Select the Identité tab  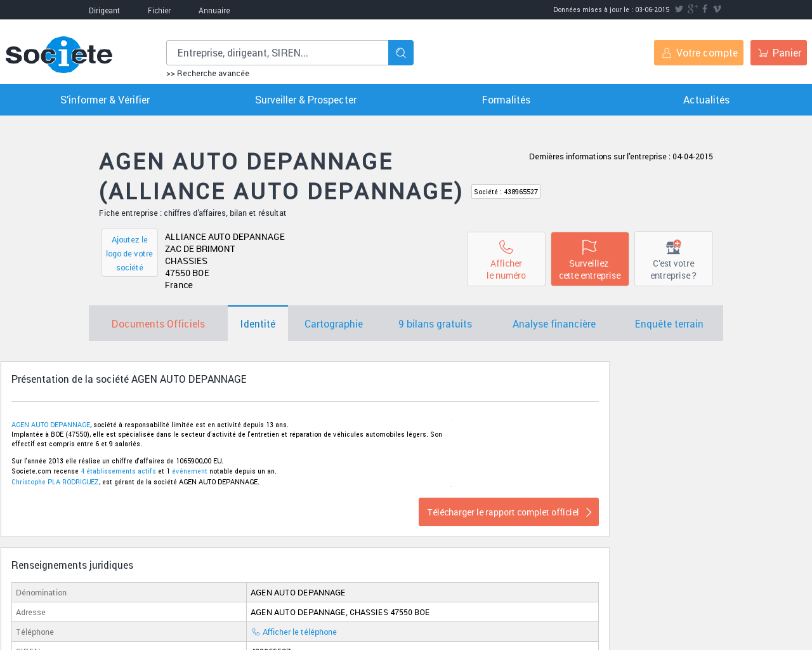tap(258, 324)
